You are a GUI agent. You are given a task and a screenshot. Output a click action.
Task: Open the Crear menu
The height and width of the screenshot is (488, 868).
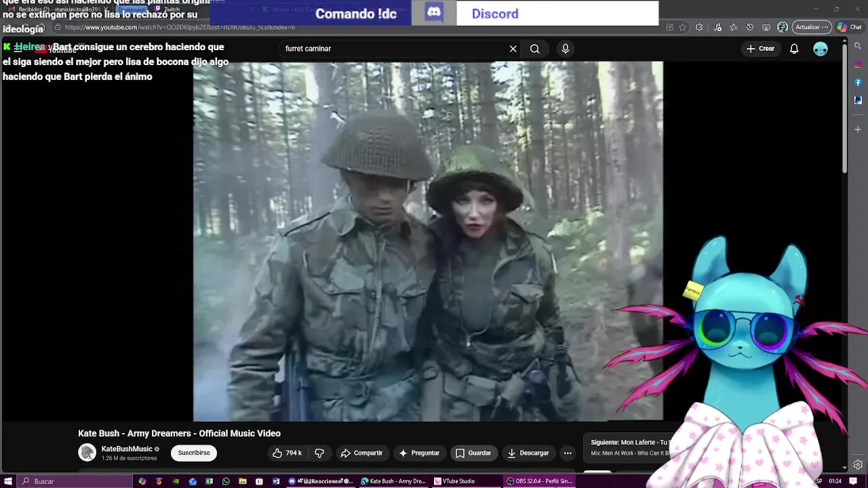760,49
